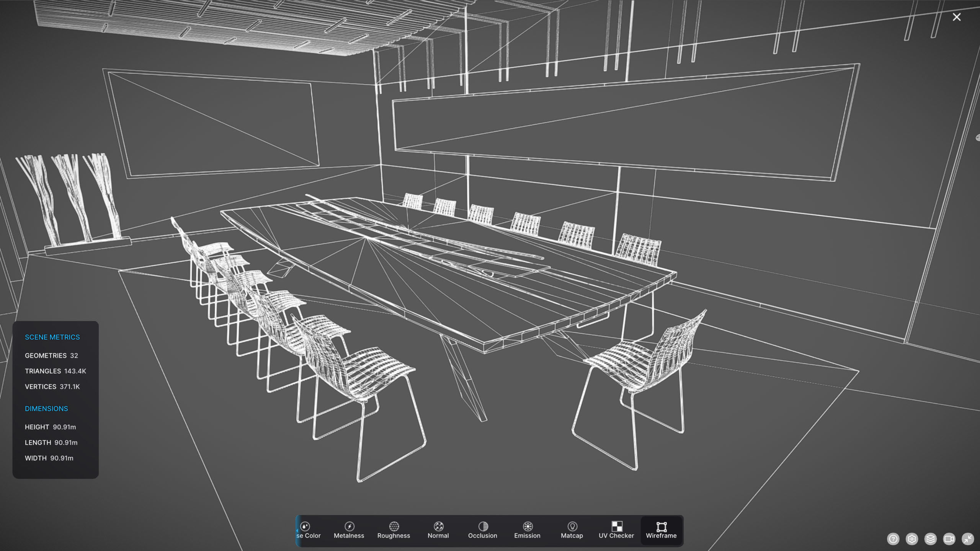Select the Wireframe render mode
This screenshot has height=551, width=980.
(661, 530)
